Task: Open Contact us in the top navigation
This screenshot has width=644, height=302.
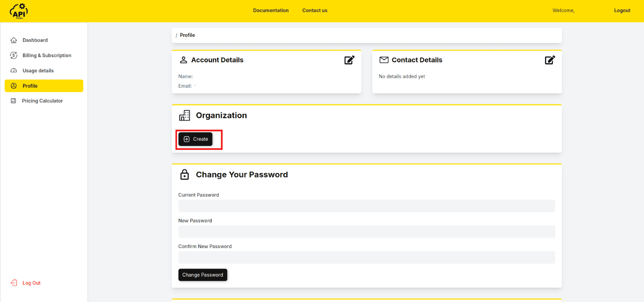Action: [315, 10]
